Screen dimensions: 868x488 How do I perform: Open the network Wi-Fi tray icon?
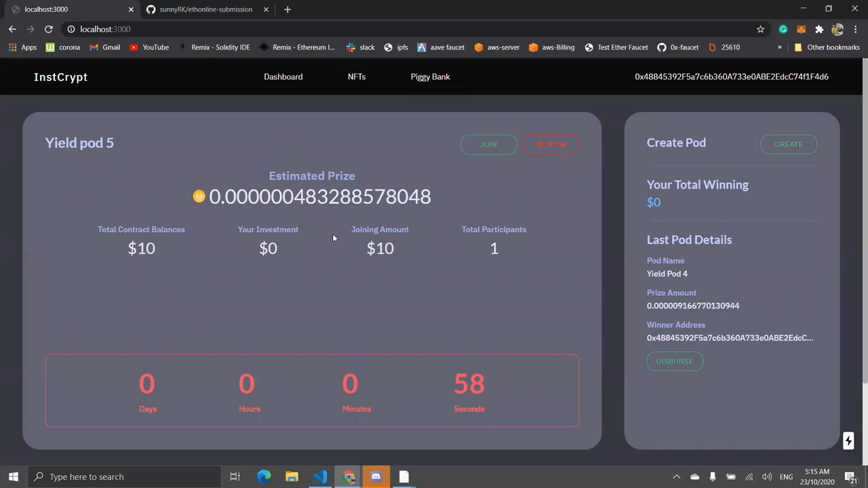pyautogui.click(x=749, y=476)
